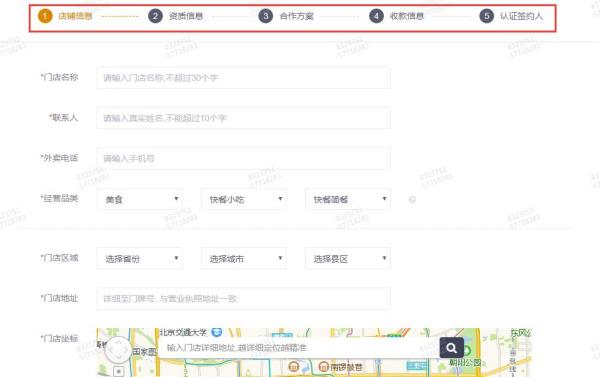
Task: Focus the map address search box
Action: click(x=299, y=348)
